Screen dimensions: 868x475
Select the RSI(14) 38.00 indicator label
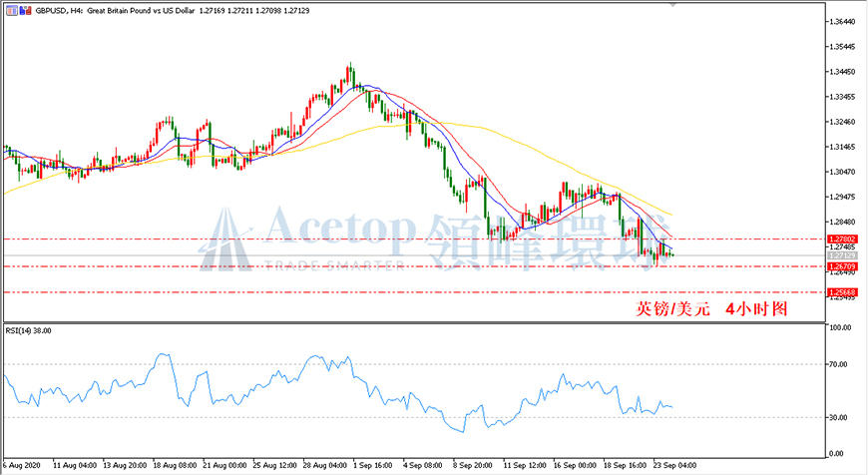(28, 331)
